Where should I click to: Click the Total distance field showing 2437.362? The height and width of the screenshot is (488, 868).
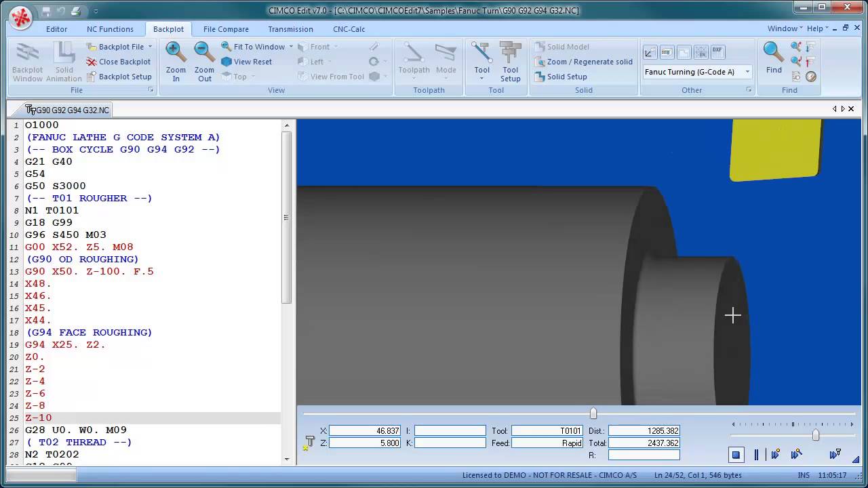644,443
